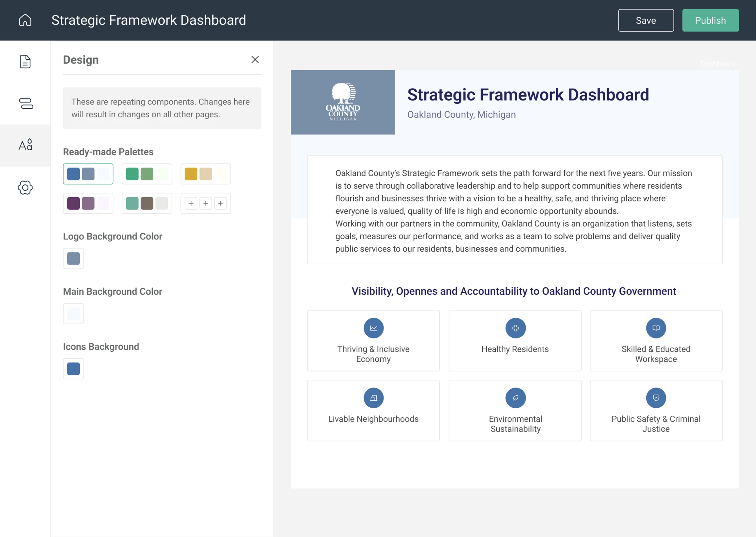This screenshot has height=537, width=756.
Task: Select the Design typography icon in sidebar
Action: 25,145
